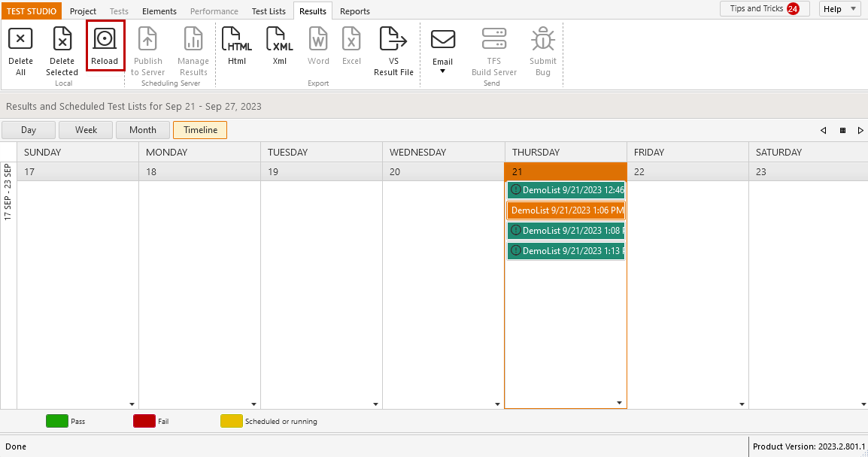Click the Submit Bug icon
The height and width of the screenshot is (457, 868).
pos(543,39)
